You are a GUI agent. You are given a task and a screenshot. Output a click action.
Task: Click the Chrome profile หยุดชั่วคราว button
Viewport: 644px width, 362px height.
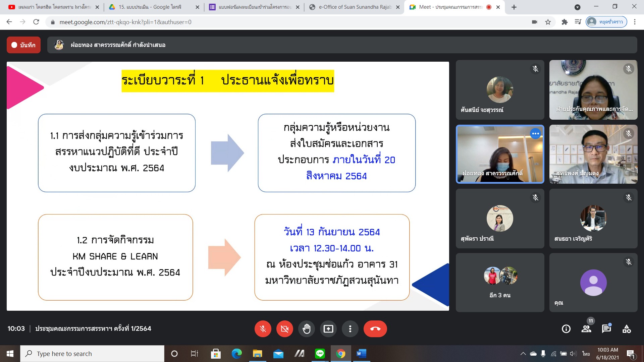(606, 22)
